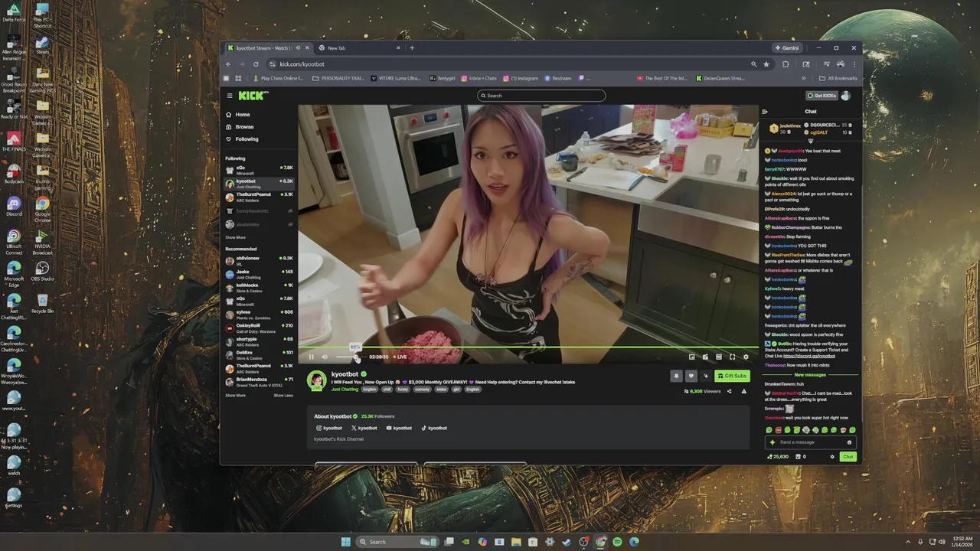Click the comedy stream tag

(423, 389)
